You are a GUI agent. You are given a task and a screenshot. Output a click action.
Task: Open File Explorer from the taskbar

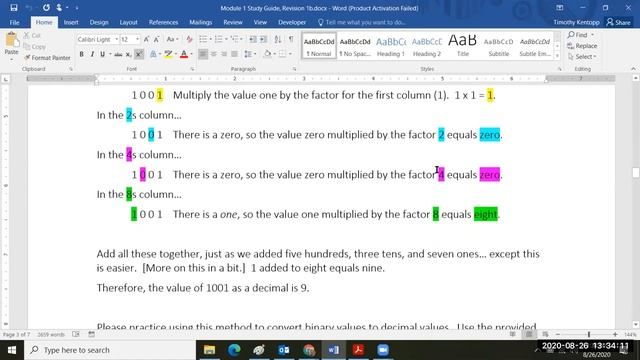pos(209,350)
